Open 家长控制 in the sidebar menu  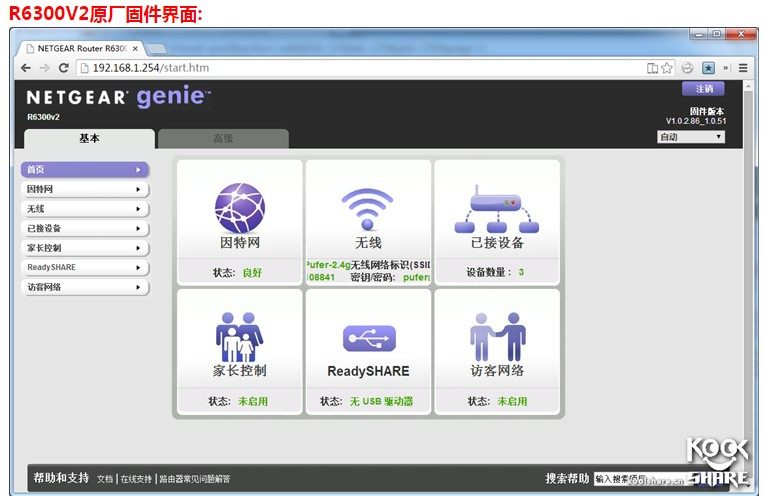[85, 248]
